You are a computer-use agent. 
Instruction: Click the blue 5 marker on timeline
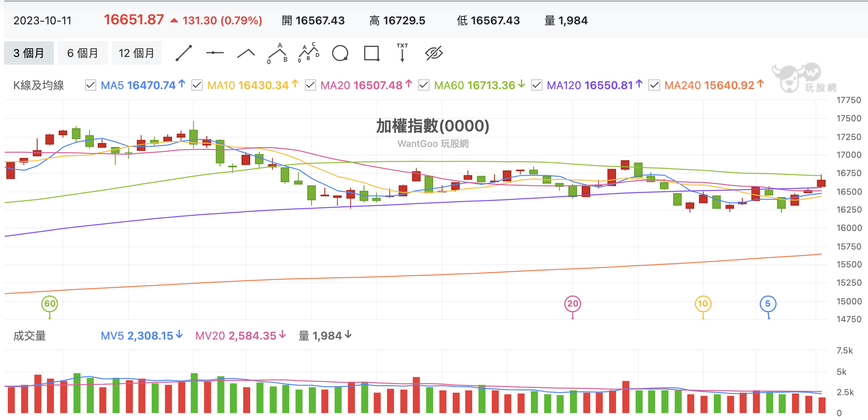tap(768, 303)
